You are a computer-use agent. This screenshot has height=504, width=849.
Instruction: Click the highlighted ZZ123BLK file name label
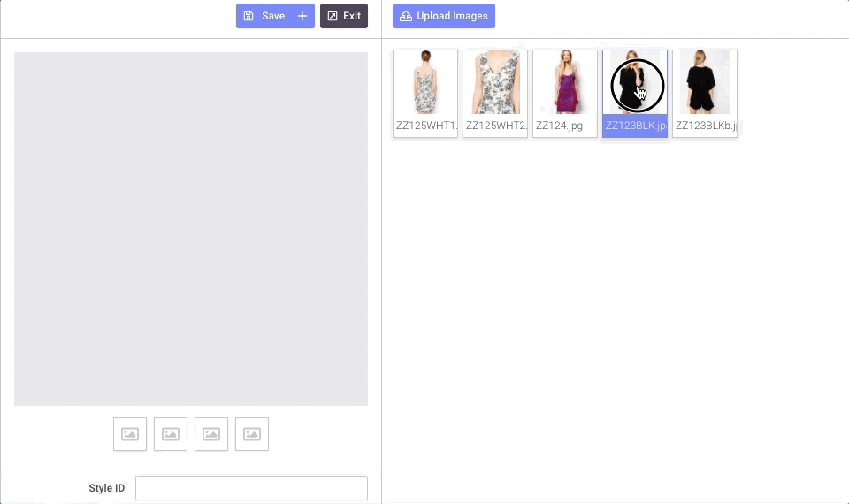click(636, 126)
